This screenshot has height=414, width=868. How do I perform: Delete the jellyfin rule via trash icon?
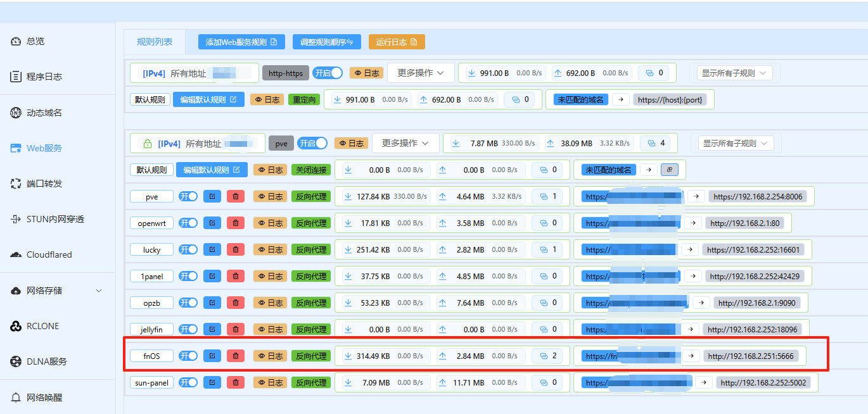(236, 329)
